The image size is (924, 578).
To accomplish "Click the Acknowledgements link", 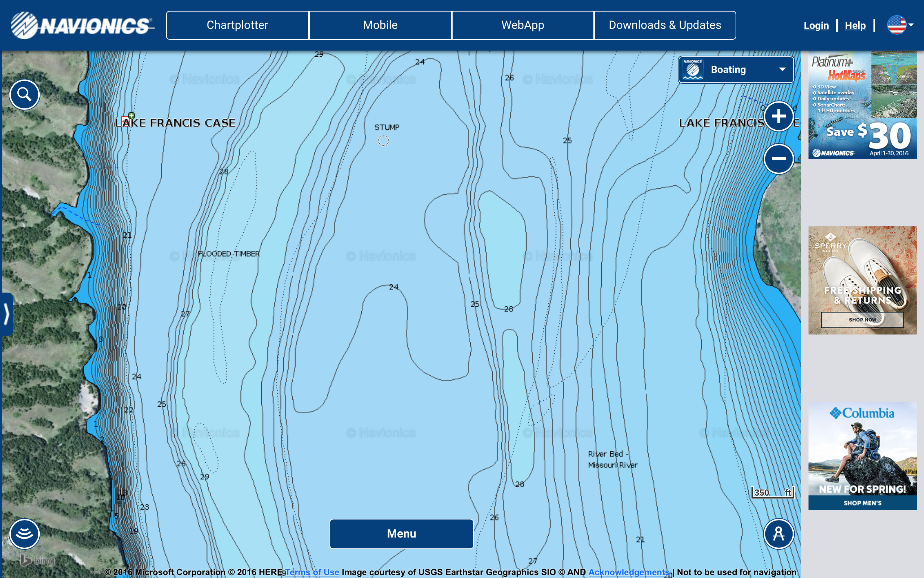I will click(629, 572).
